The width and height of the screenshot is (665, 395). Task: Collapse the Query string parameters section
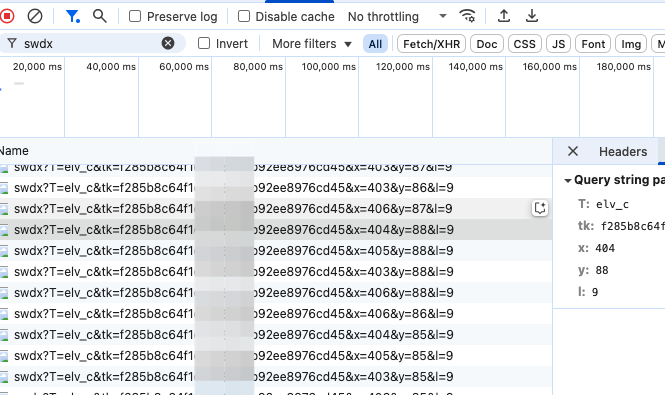[567, 180]
